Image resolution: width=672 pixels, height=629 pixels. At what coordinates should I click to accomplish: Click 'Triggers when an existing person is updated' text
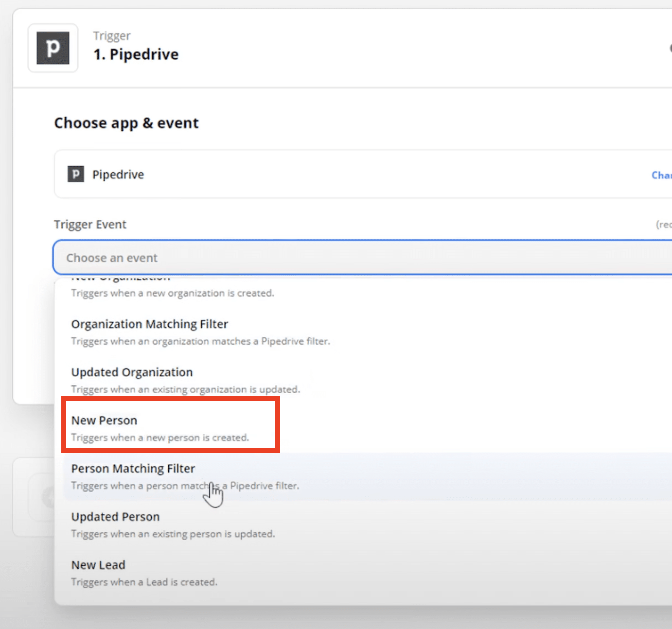pos(173,534)
